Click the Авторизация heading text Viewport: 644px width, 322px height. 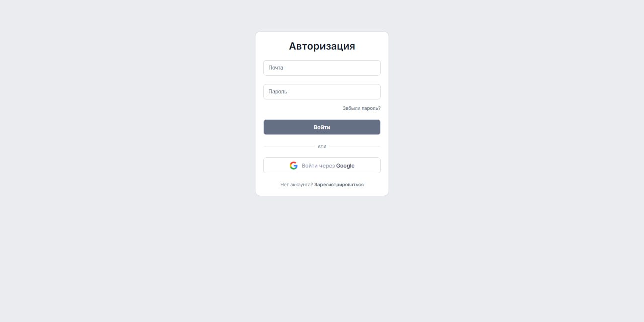tap(322, 46)
